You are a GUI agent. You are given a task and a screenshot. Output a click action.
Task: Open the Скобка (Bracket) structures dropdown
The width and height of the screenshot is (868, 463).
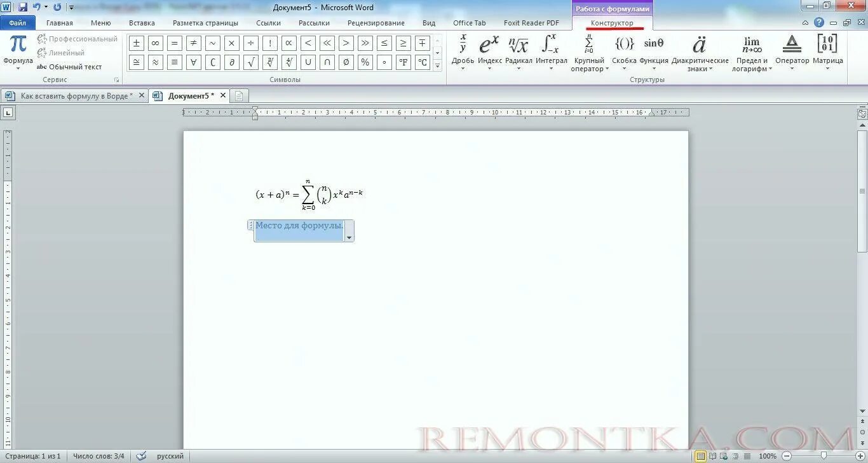pos(624,52)
